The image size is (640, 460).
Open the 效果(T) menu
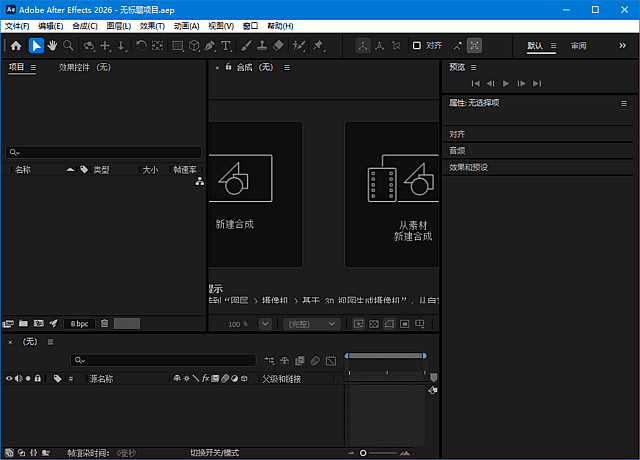153,25
